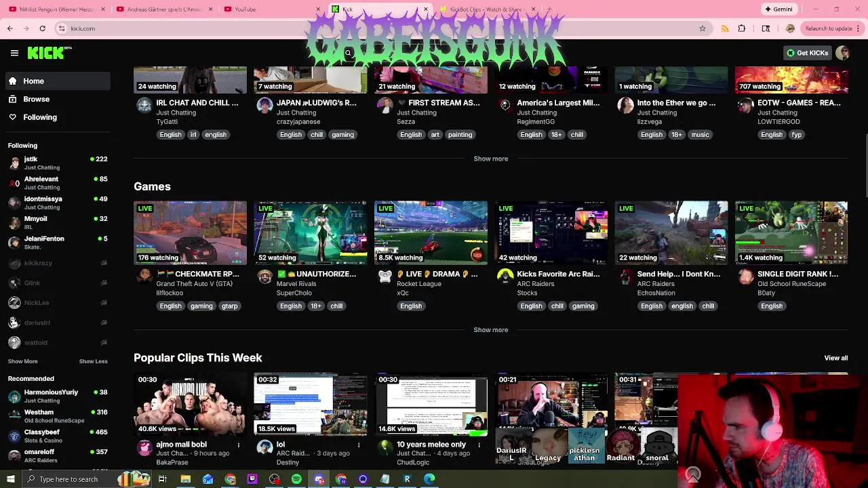Open the Old School RuneScape B0aty thumbnail
Screen dimensions: 868x488
pyautogui.click(x=791, y=232)
